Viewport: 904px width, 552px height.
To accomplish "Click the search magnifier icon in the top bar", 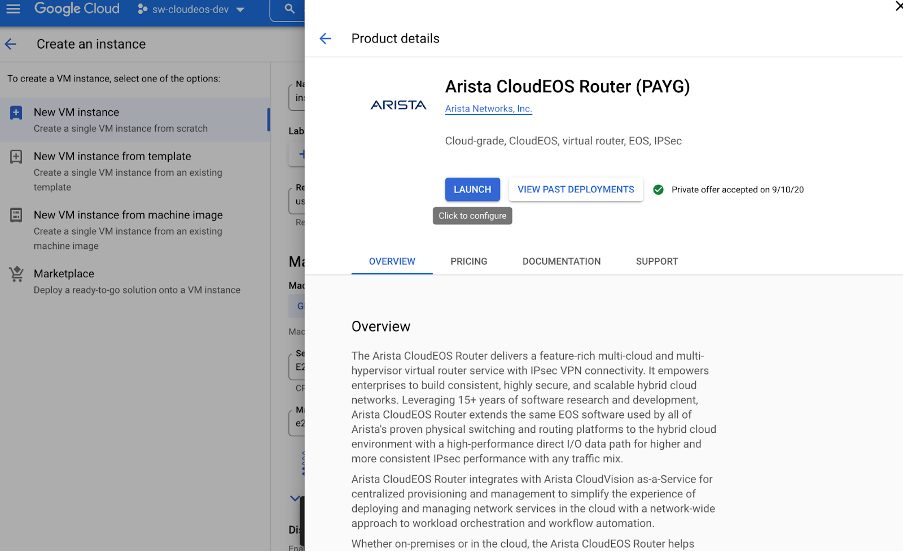I will point(289,9).
